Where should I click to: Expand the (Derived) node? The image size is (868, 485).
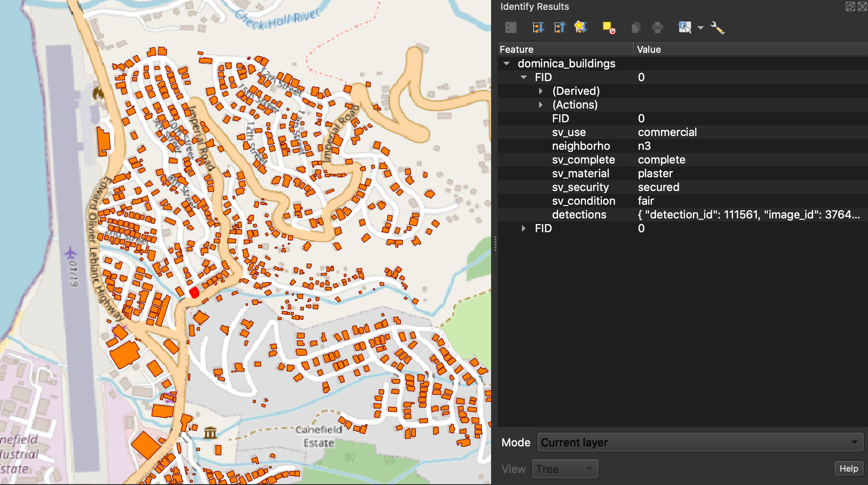click(x=541, y=91)
